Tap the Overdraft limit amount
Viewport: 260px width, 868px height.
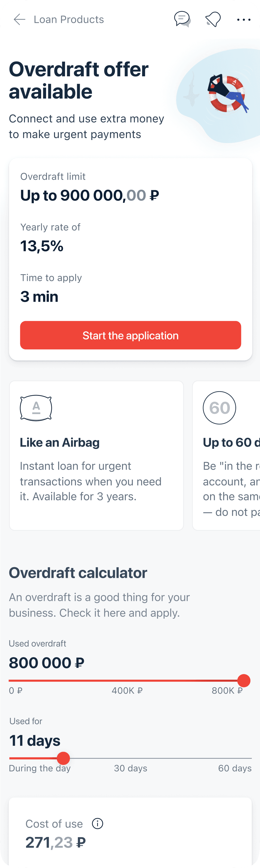[90, 195]
